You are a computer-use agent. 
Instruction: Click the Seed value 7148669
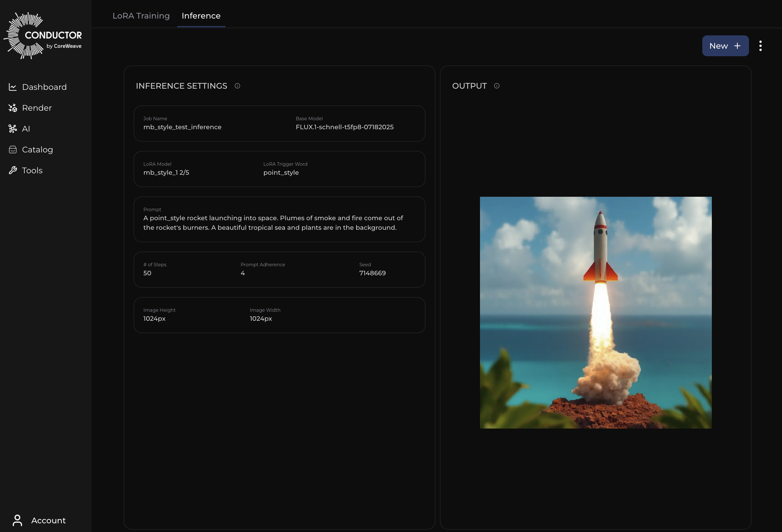click(372, 273)
